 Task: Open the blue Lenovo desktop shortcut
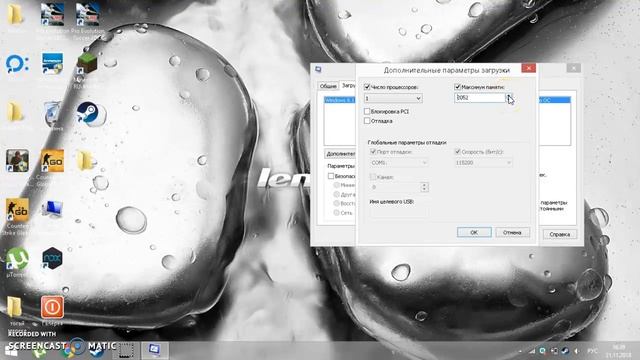(52, 64)
